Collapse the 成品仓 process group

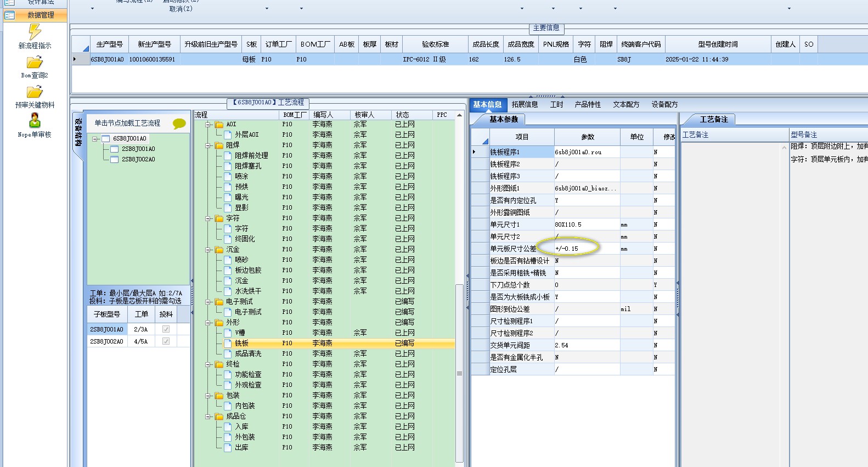pos(208,417)
